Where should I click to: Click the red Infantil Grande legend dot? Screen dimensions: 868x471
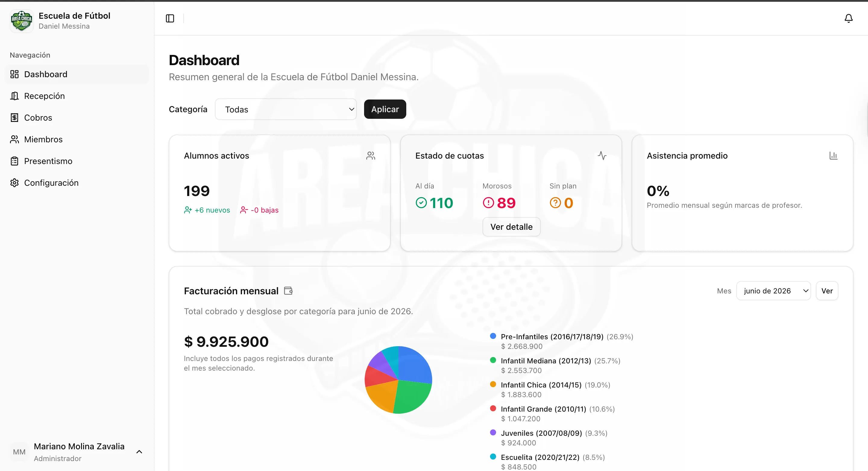point(493,408)
